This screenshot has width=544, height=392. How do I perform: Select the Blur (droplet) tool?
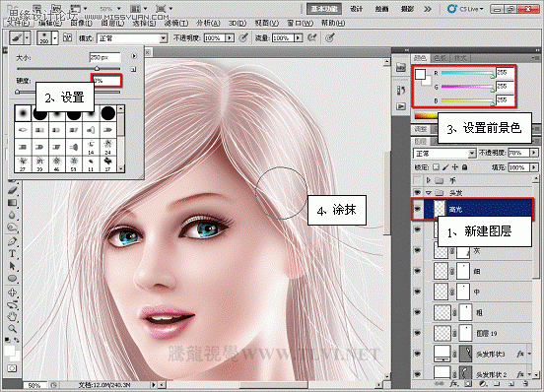click(12, 216)
